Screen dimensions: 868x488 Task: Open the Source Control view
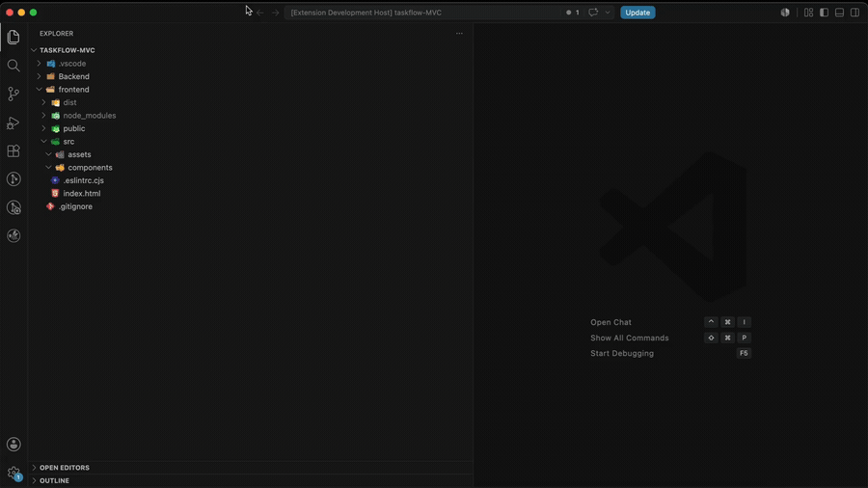click(14, 95)
